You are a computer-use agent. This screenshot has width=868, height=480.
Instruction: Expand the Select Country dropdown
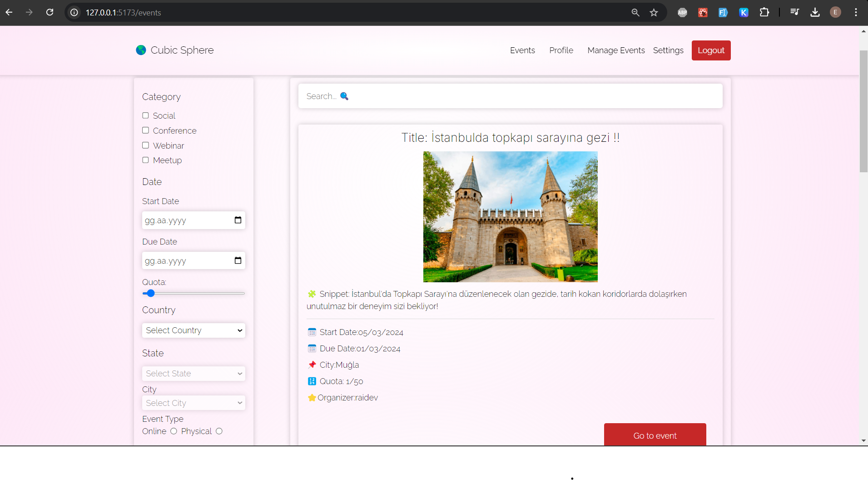pos(193,330)
